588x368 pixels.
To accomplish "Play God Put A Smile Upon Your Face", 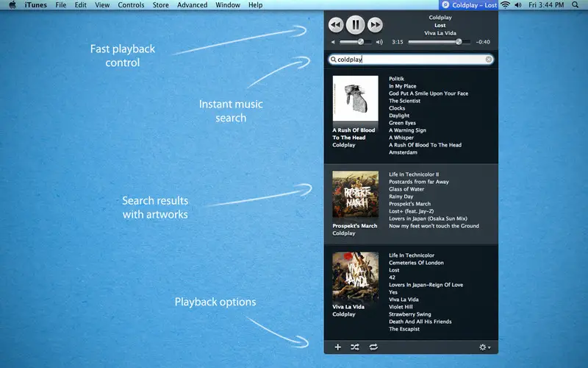I will pos(429,93).
